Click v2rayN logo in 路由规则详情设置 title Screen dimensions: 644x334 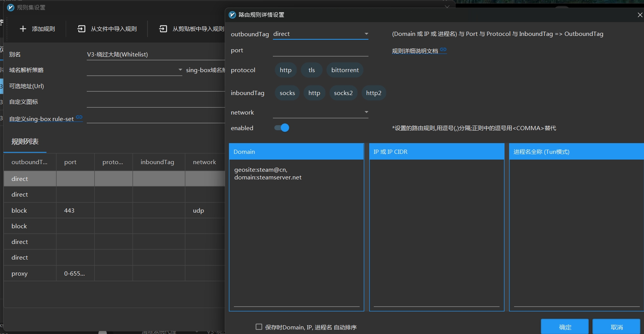pos(232,15)
